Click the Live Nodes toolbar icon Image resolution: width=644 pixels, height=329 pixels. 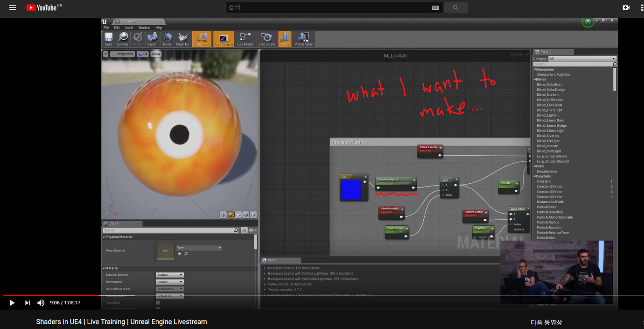pyautogui.click(x=244, y=39)
